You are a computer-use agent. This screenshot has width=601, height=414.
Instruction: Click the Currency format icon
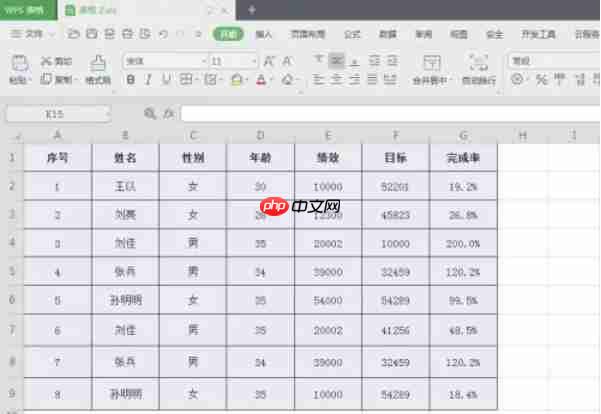coord(517,80)
